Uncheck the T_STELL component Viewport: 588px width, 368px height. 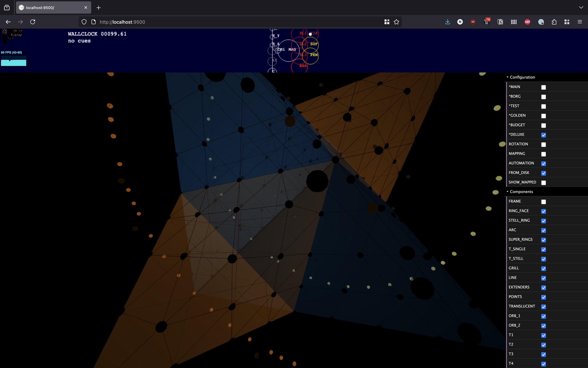coord(544,259)
